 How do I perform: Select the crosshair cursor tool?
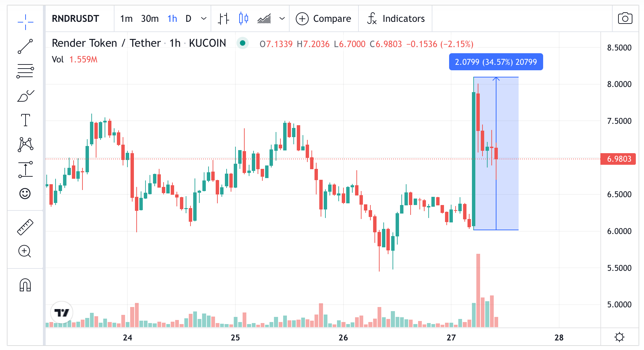pos(25,22)
